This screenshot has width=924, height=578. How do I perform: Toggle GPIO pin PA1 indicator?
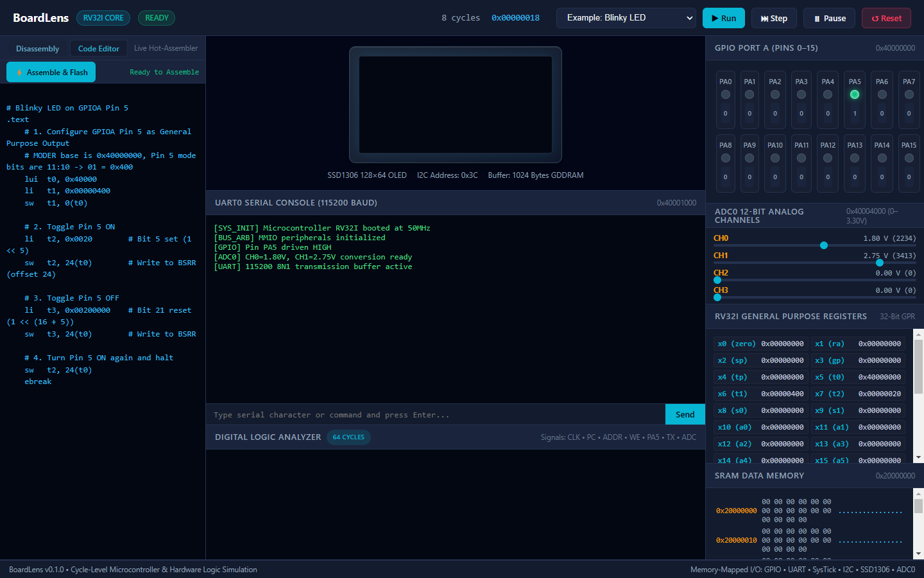click(749, 94)
